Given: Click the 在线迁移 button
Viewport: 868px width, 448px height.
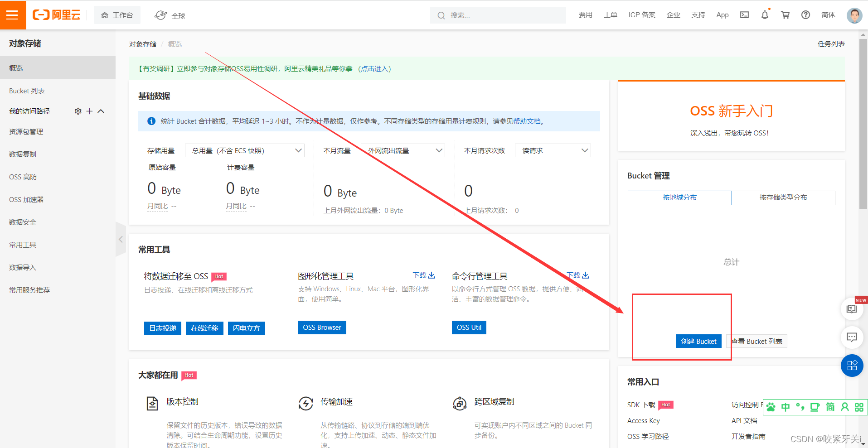Looking at the screenshot, I should (x=204, y=328).
